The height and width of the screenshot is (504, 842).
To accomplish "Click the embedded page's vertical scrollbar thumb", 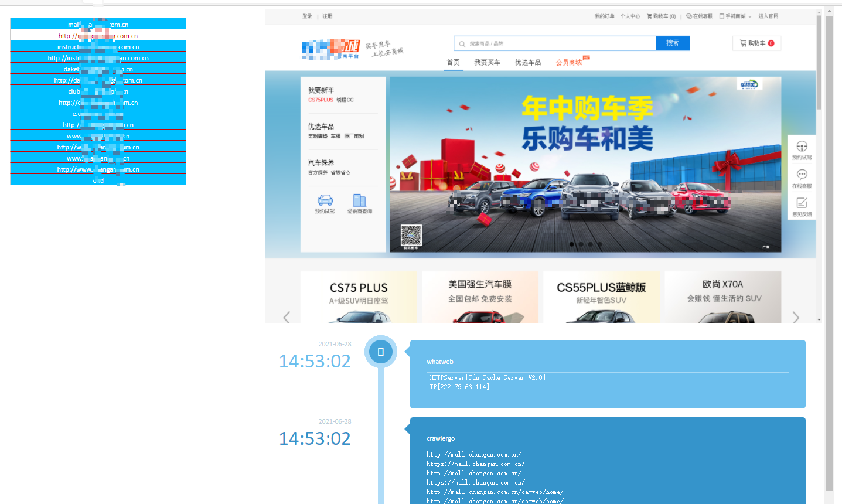I will tap(819, 63).
